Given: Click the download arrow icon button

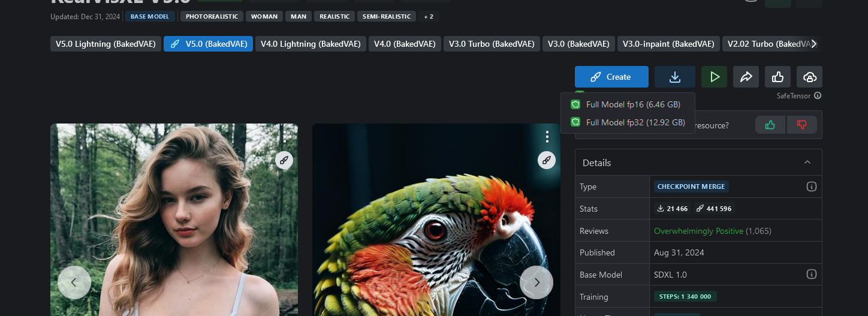Looking at the screenshot, I should [x=675, y=77].
